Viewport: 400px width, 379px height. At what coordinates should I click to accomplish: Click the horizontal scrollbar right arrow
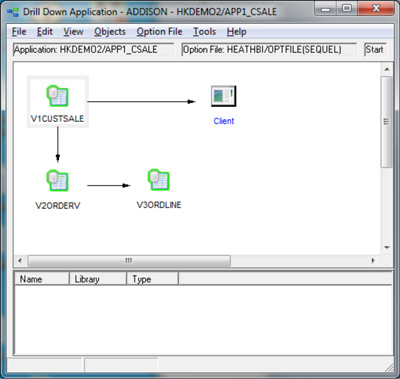pos(373,261)
